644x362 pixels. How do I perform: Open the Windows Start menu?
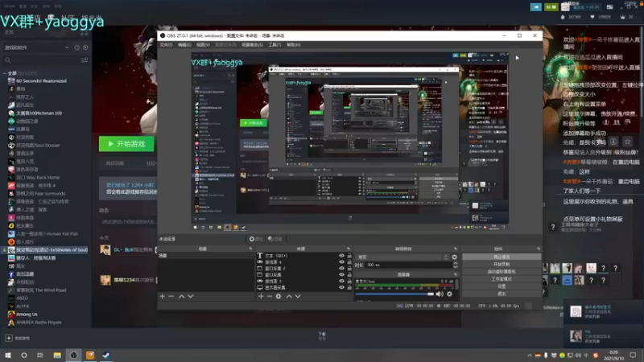(8, 356)
